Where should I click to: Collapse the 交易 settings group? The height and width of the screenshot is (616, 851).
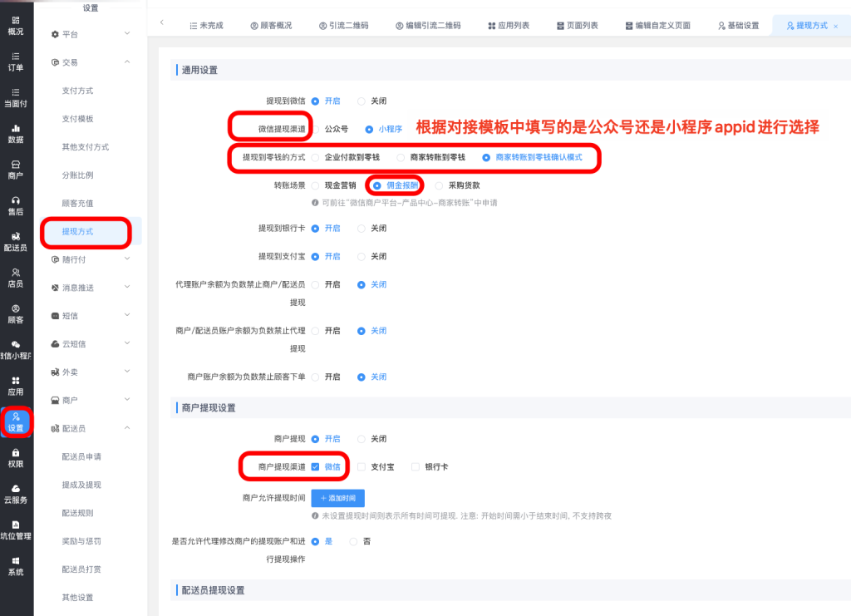[90, 62]
